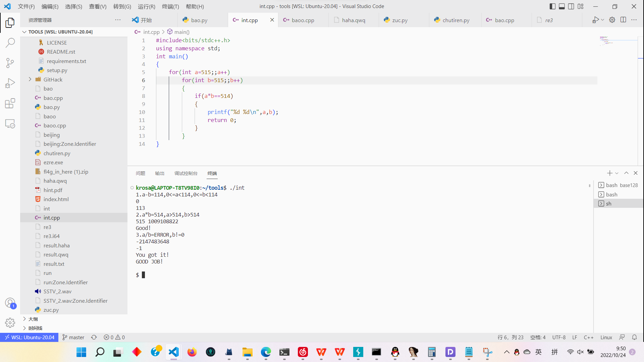Toggle secondary side bar layout button

click(x=571, y=6)
